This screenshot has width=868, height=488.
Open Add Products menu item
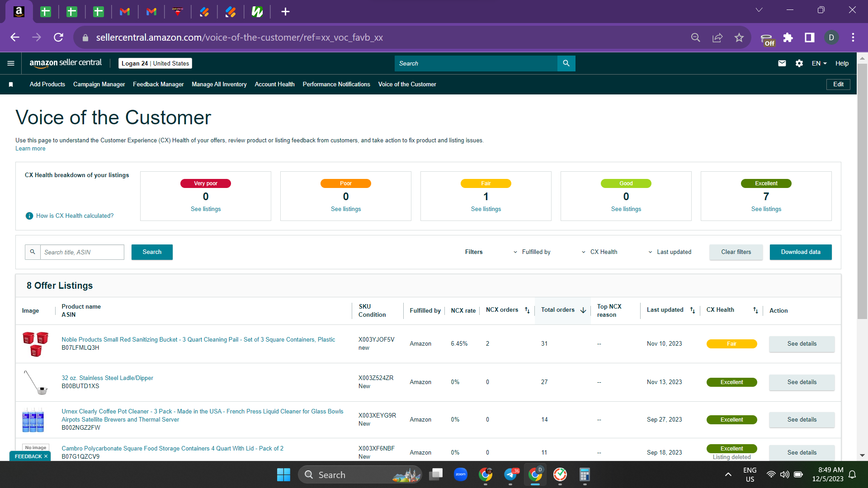click(47, 84)
